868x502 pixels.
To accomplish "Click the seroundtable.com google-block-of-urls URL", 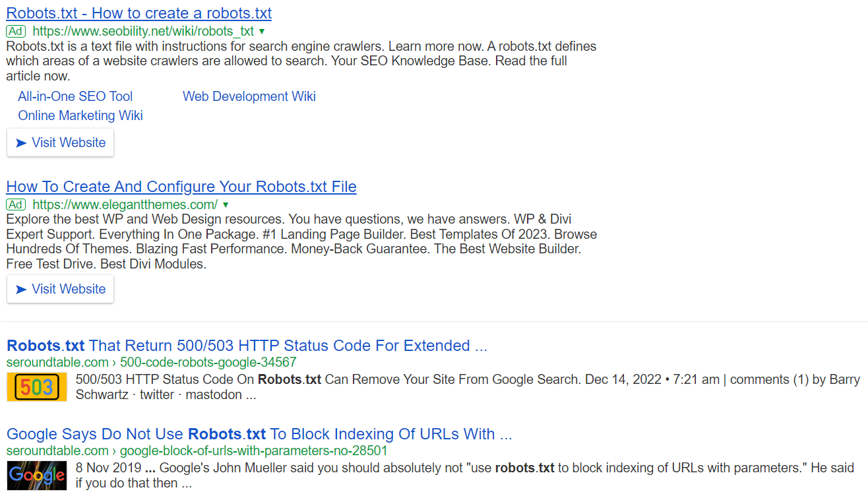I will (197, 451).
